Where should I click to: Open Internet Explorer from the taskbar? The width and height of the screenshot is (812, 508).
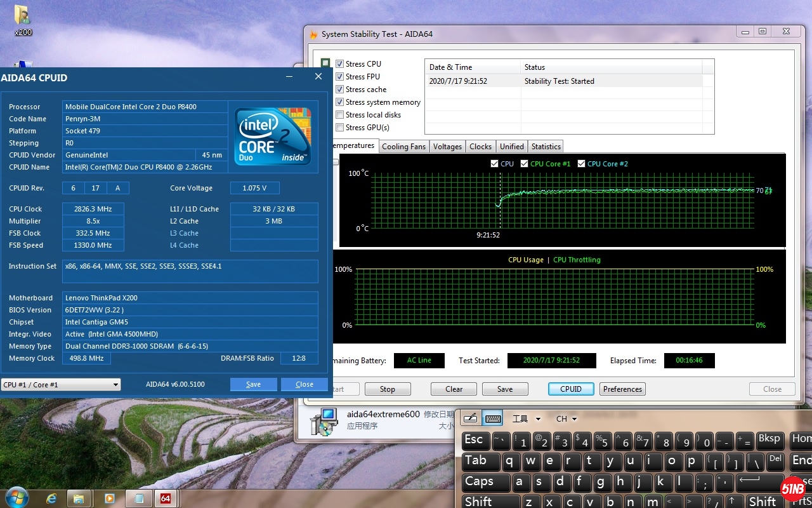coord(51,498)
